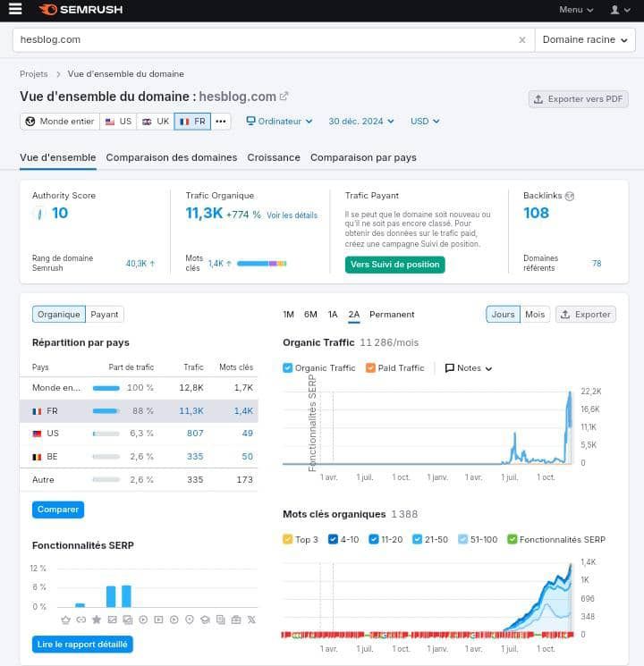The image size is (644, 666).
Task: Select the Monde entier globe icon
Action: [x=30, y=122]
